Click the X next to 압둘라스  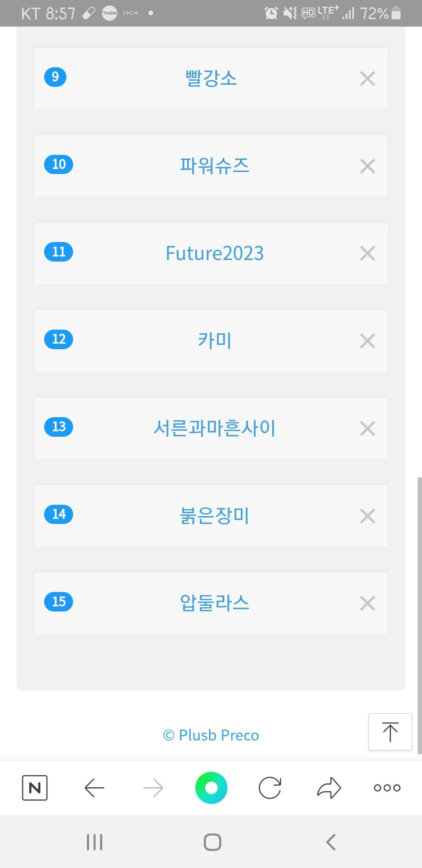point(367,603)
